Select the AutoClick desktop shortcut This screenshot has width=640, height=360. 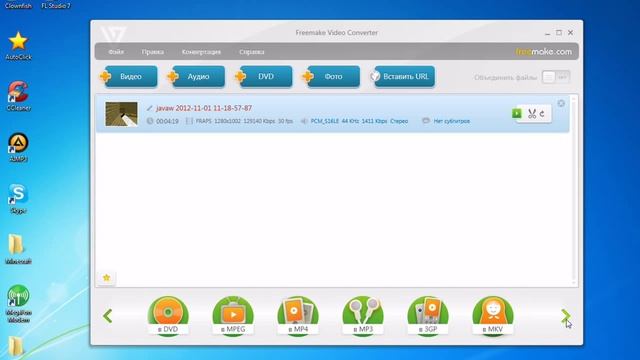18,46
